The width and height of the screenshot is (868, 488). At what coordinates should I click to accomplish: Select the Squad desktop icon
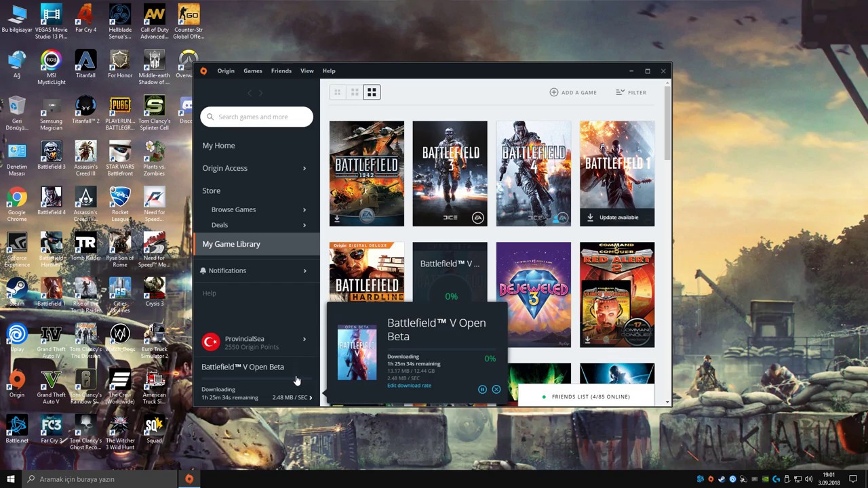pos(154,430)
